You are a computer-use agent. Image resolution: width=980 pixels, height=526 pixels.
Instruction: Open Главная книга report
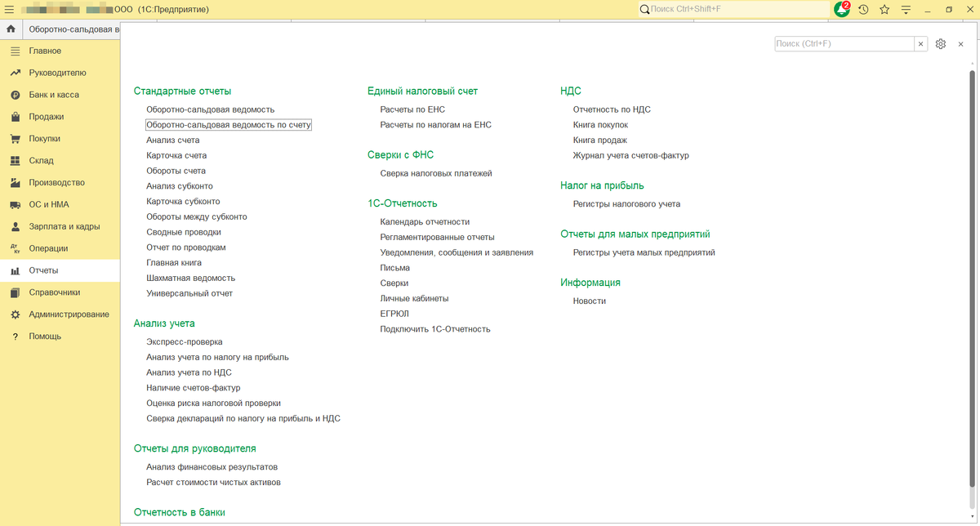[174, 263]
